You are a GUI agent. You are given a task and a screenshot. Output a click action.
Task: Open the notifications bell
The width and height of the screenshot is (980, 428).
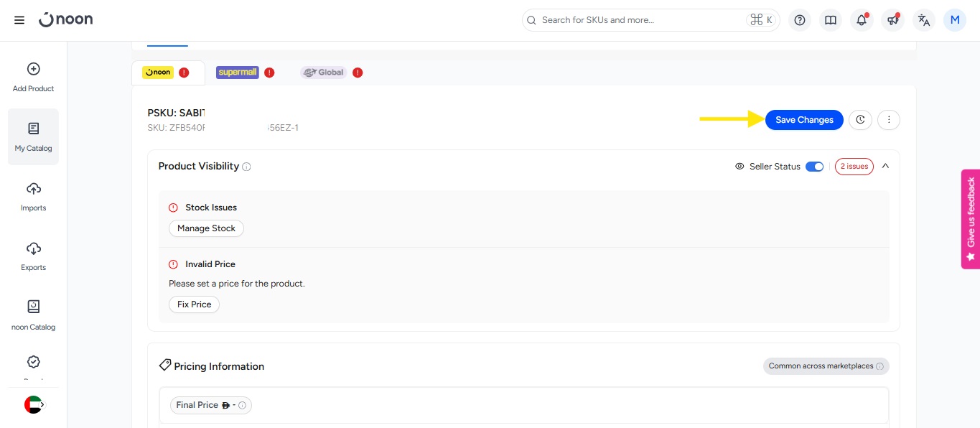click(862, 20)
